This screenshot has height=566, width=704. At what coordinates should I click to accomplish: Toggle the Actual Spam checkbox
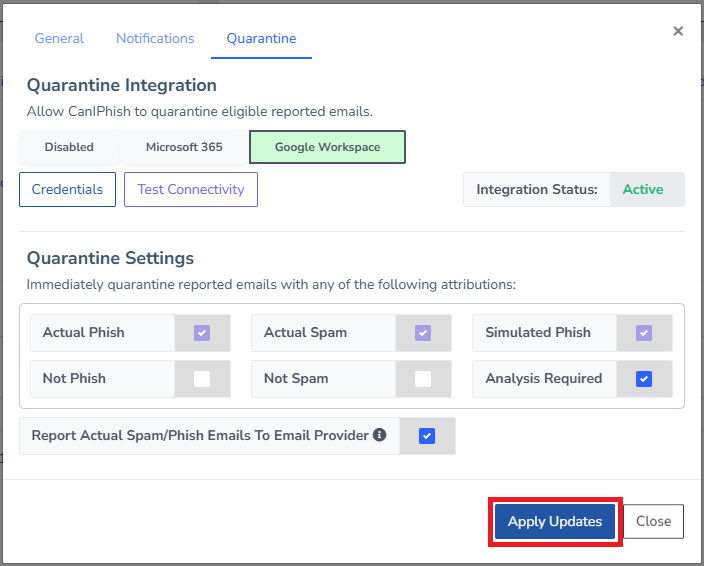[x=423, y=333]
